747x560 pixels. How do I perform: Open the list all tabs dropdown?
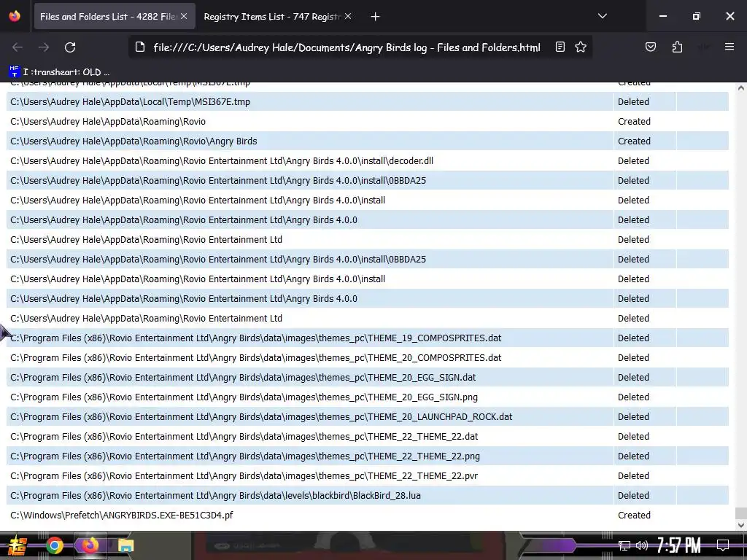pyautogui.click(x=603, y=16)
